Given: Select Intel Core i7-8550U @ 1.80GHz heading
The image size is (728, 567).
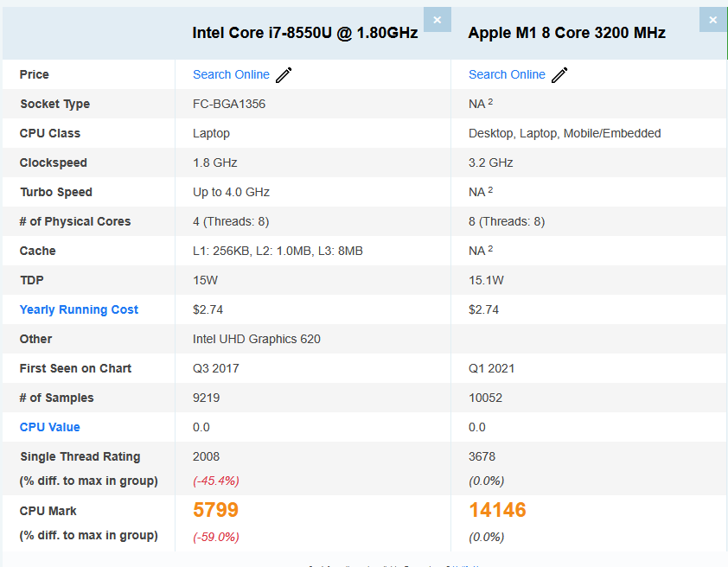Looking at the screenshot, I should pos(305,33).
